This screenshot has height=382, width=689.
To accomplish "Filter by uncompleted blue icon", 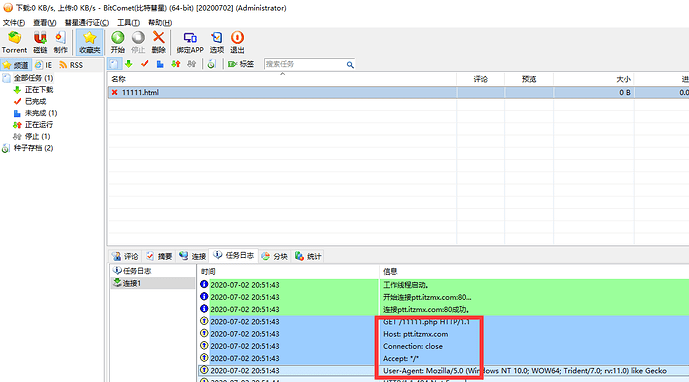I will click(160, 64).
